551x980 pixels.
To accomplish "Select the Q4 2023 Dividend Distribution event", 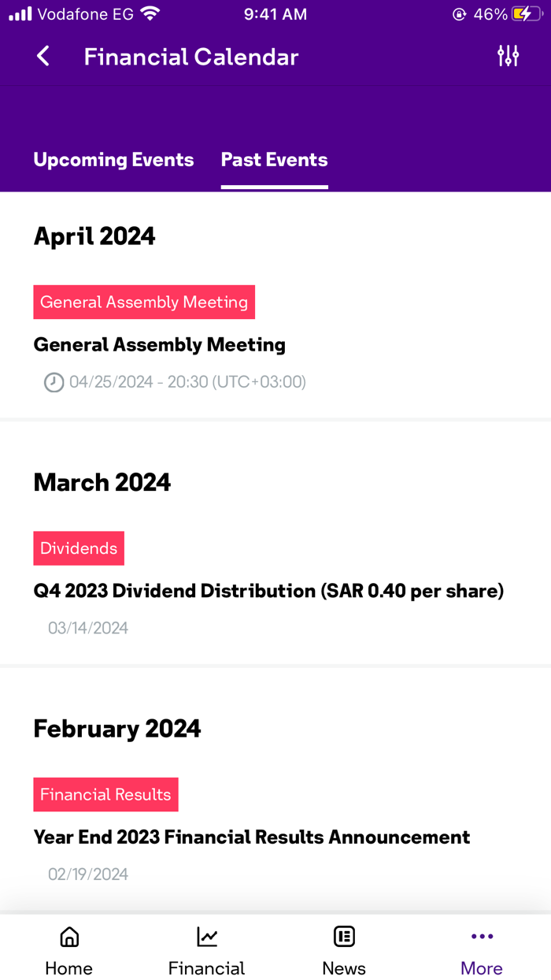I will [x=268, y=590].
